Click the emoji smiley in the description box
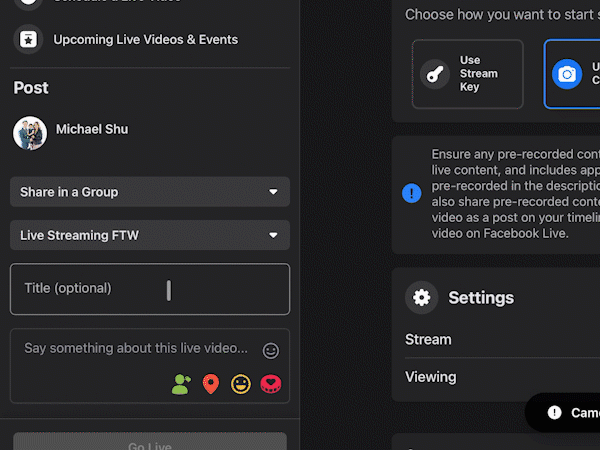 270,350
